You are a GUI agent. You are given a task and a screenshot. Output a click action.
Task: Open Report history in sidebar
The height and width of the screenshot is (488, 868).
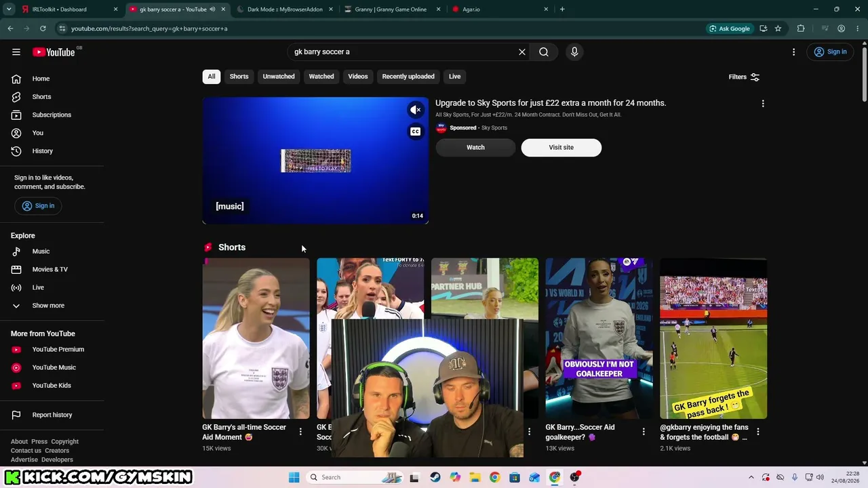click(52, 415)
